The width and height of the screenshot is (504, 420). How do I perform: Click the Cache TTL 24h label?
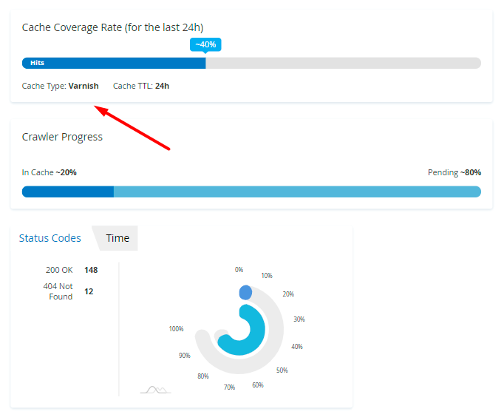pyautogui.click(x=141, y=86)
